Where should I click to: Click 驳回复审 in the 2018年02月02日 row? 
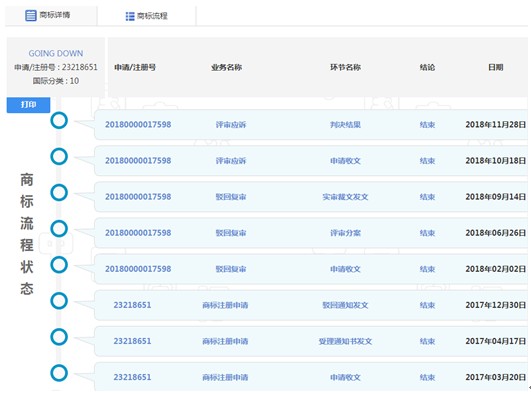coord(231,269)
